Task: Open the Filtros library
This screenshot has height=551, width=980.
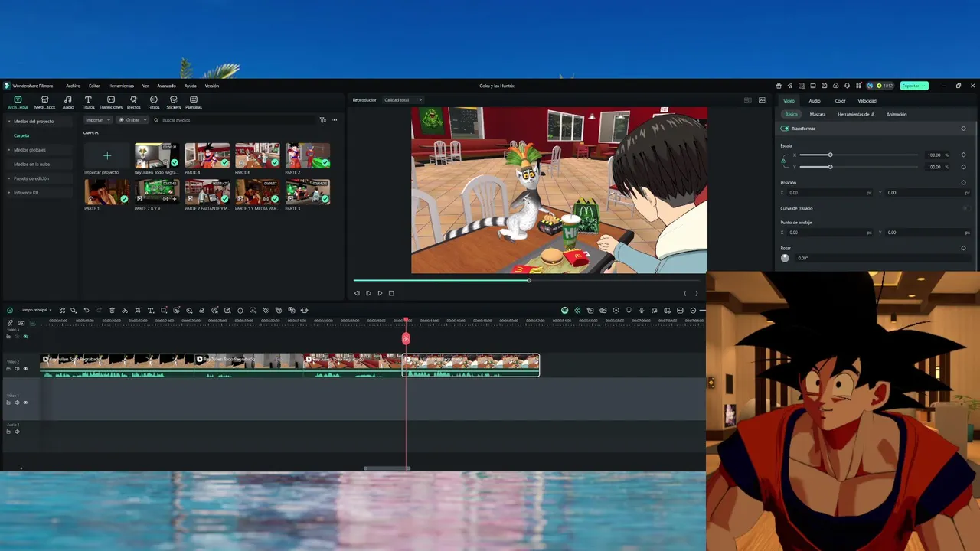Action: 154,103
